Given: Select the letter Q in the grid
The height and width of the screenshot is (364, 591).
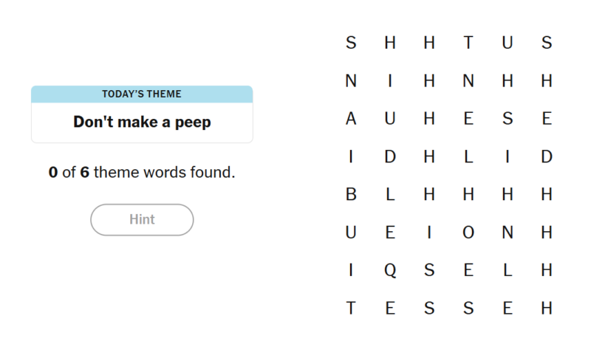Looking at the screenshot, I should pos(390,271).
